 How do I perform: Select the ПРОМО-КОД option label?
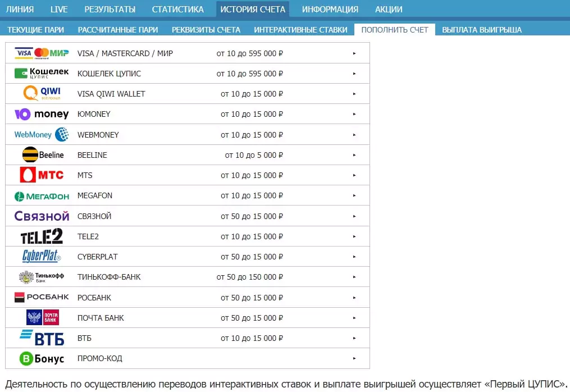[100, 358]
